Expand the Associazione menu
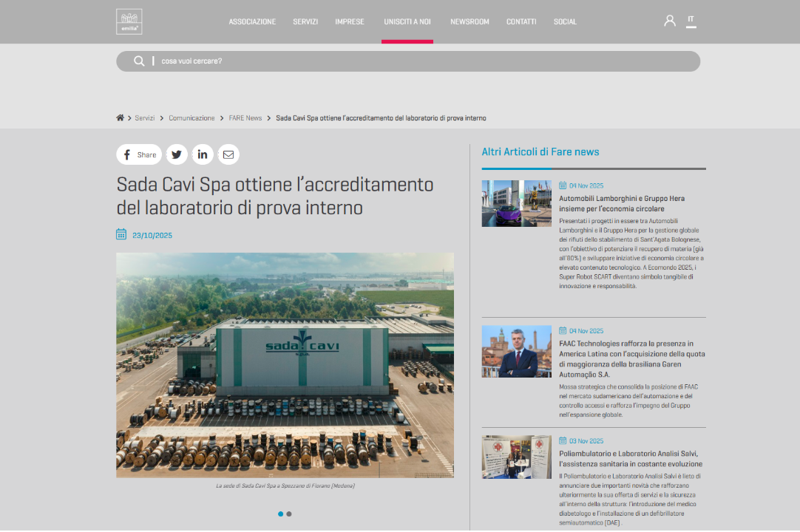Image resolution: width=800 pixels, height=532 pixels. tap(252, 21)
